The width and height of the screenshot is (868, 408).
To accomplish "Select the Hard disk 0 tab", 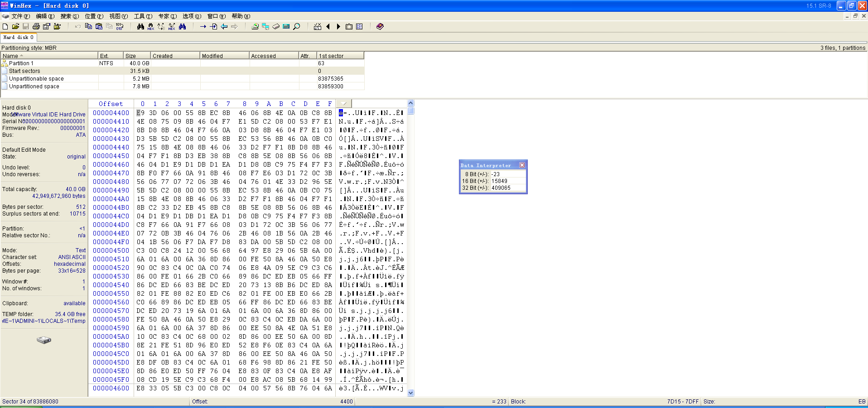I will point(18,38).
